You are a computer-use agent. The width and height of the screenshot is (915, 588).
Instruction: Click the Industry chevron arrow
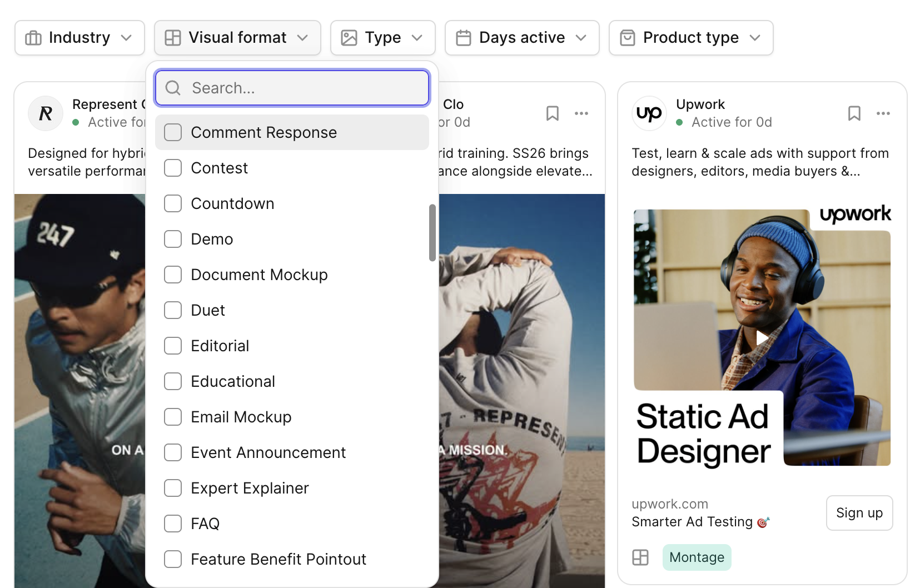[x=126, y=38]
